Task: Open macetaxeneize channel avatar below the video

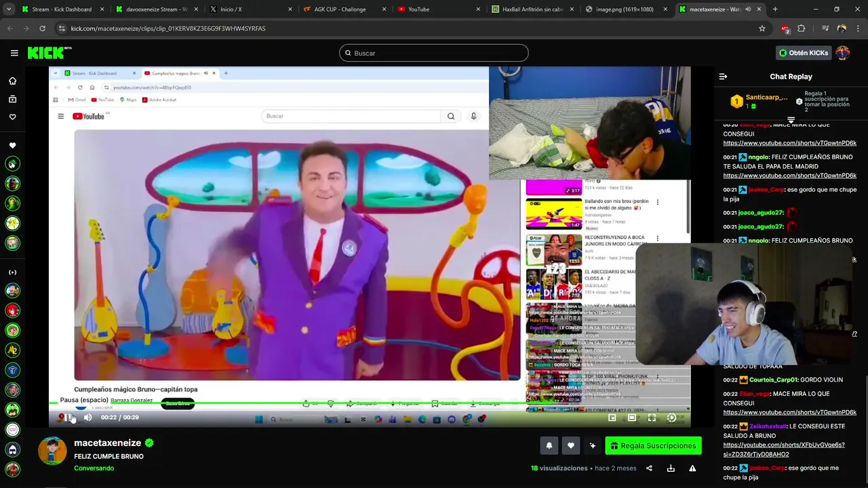Action: click(52, 451)
